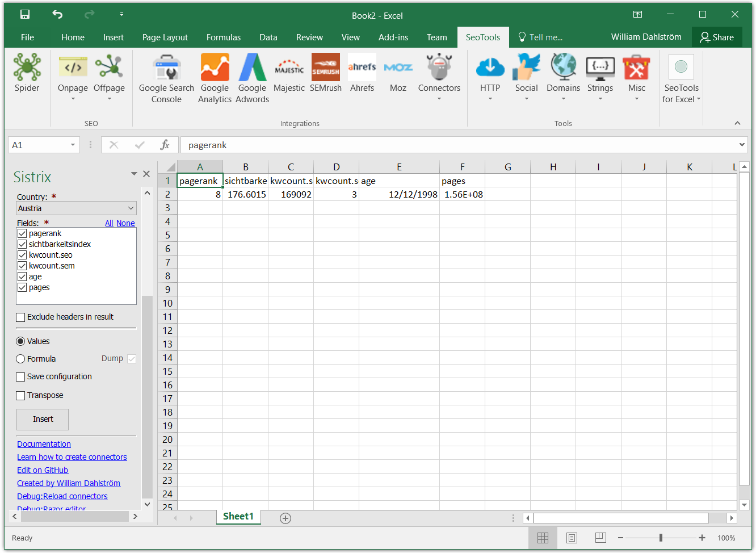Open the File tab
This screenshot has width=756, height=553.
click(x=27, y=37)
